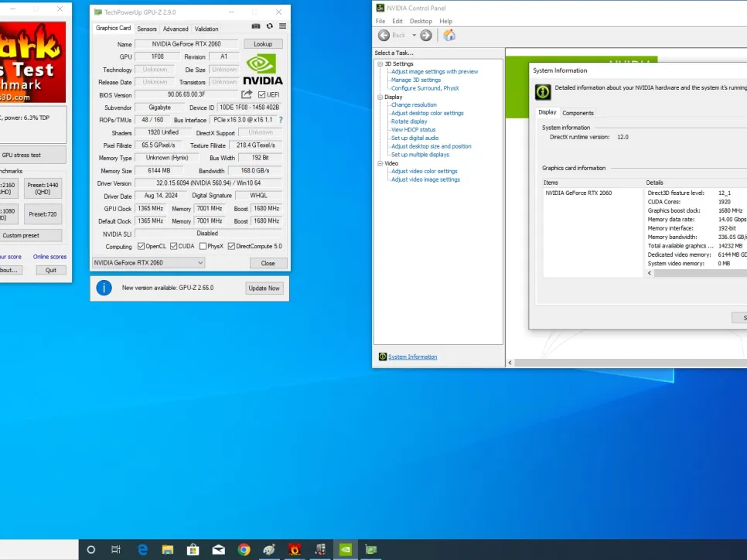Switch to GPU-Z Sensors tab
Image resolution: width=747 pixels, height=560 pixels.
[147, 29]
